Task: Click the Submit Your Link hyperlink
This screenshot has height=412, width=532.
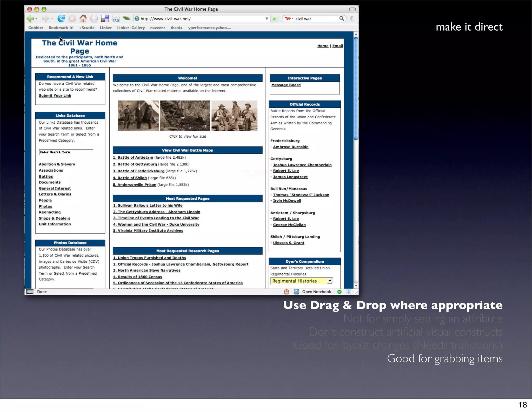Action: (x=55, y=96)
